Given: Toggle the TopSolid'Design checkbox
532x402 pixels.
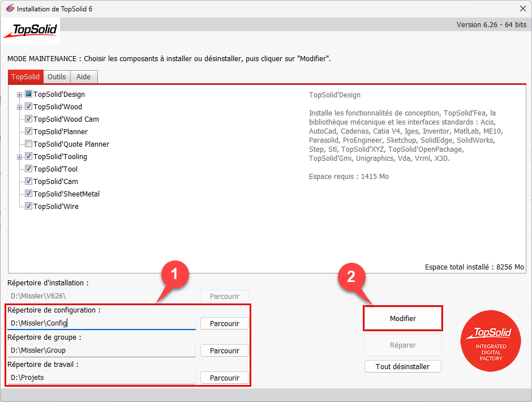Looking at the screenshot, I should point(28,94).
